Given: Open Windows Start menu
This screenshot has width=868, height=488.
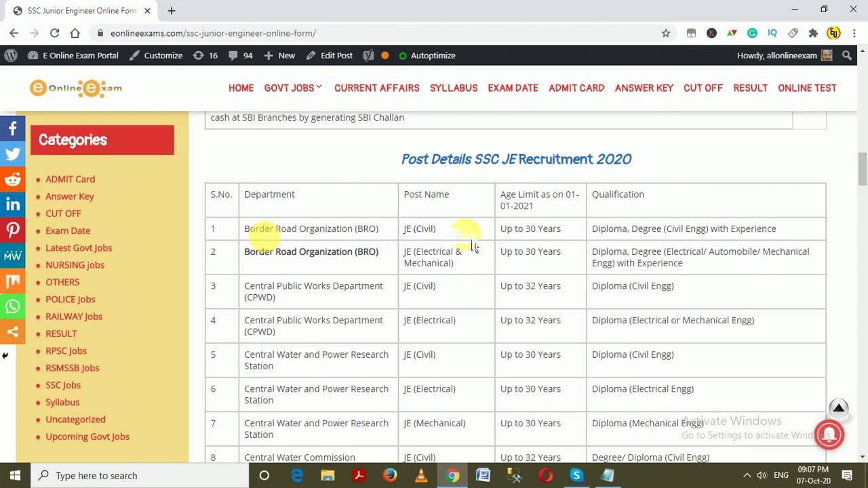Looking at the screenshot, I should [15, 476].
